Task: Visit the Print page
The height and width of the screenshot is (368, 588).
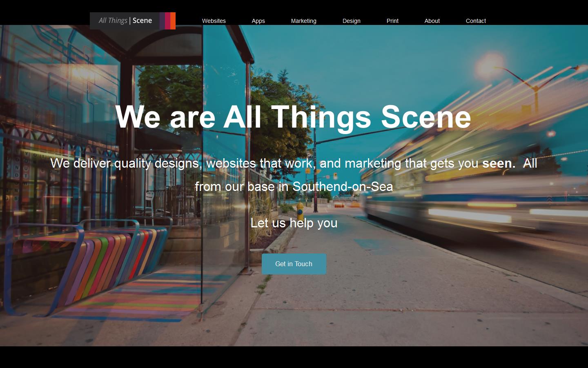Action: pos(392,21)
